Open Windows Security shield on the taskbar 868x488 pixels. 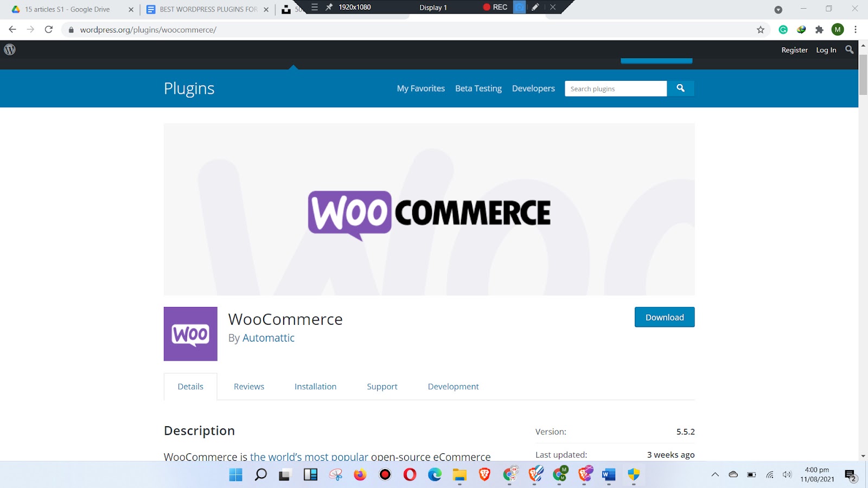click(634, 475)
